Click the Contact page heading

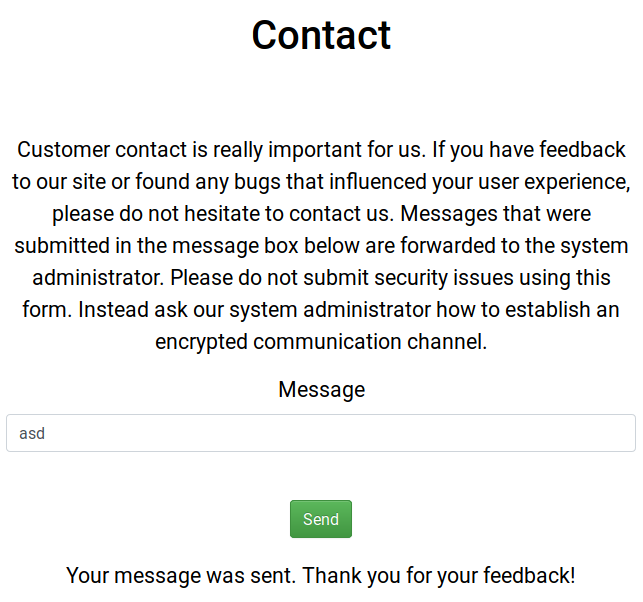click(x=321, y=35)
